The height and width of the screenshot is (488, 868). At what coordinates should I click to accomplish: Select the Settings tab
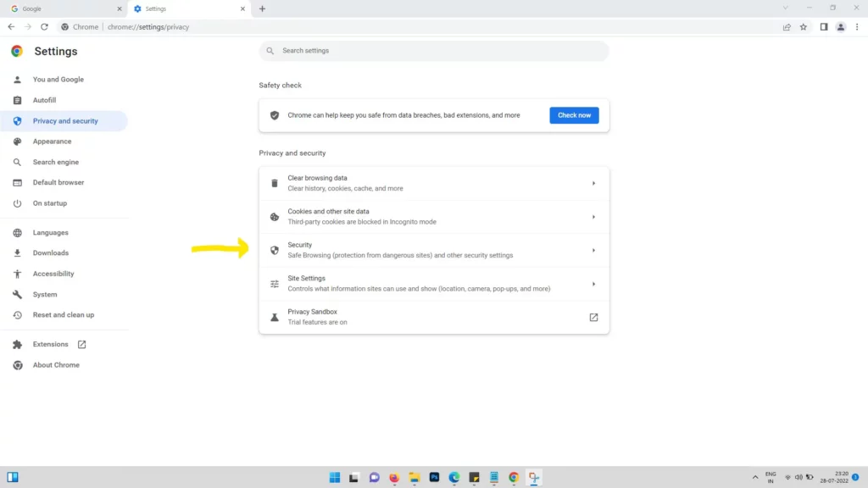[x=189, y=8]
